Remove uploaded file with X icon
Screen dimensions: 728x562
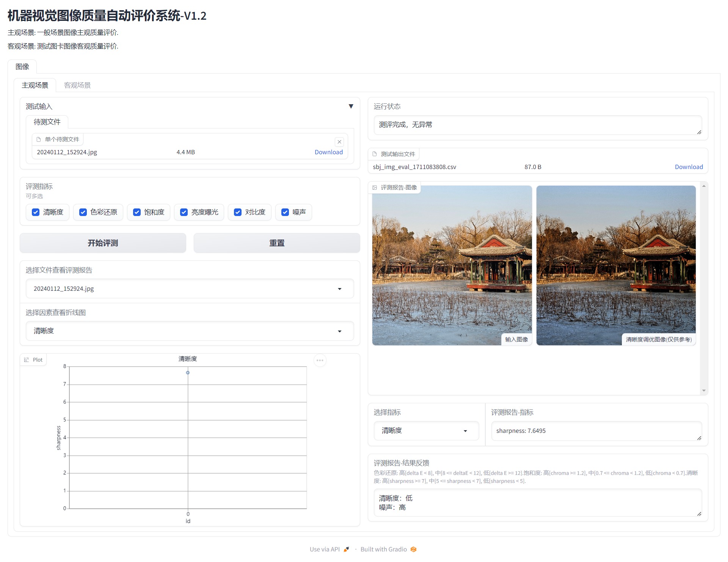pos(339,142)
